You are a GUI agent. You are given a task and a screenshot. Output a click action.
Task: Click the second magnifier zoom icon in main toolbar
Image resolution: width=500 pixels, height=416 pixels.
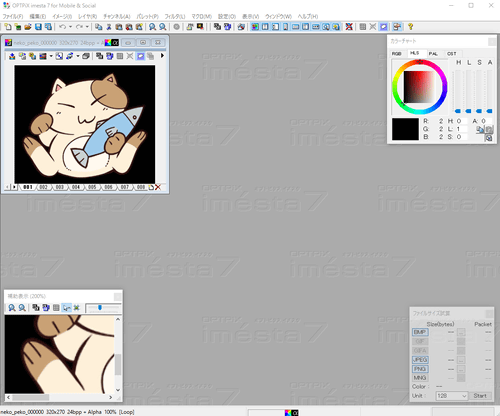pyautogui.click(x=163, y=27)
